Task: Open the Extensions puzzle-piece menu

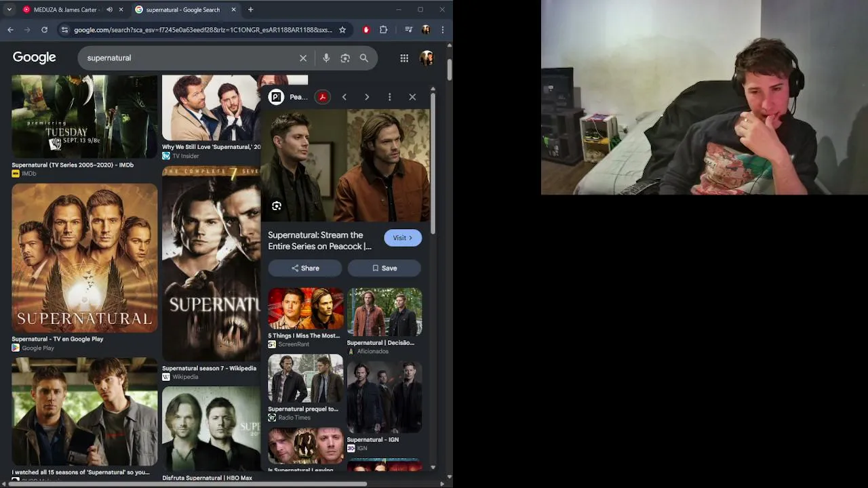Action: (x=383, y=30)
